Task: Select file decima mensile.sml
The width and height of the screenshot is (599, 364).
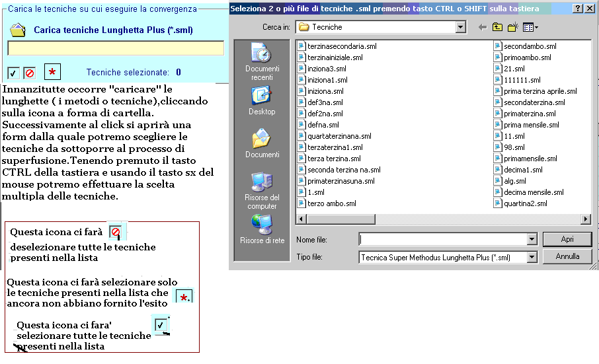Action: [529, 192]
